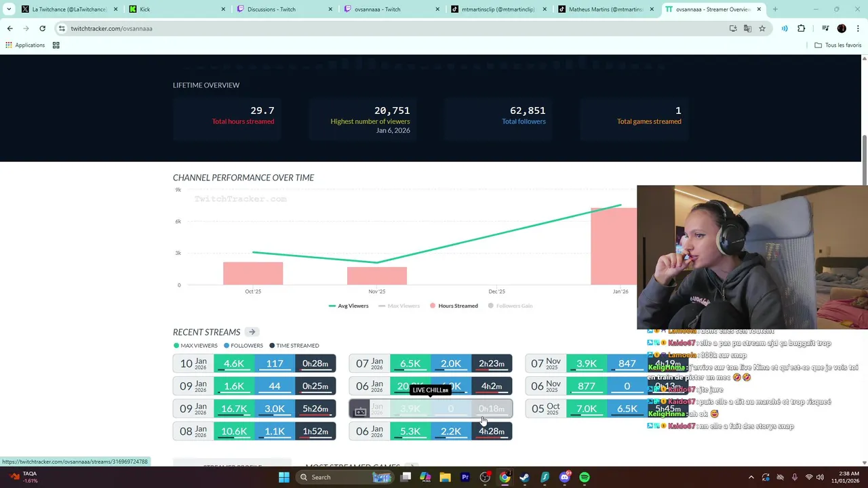Image resolution: width=868 pixels, height=488 pixels.
Task: Click the Oct '25 hours streamed bar
Action: (253, 273)
